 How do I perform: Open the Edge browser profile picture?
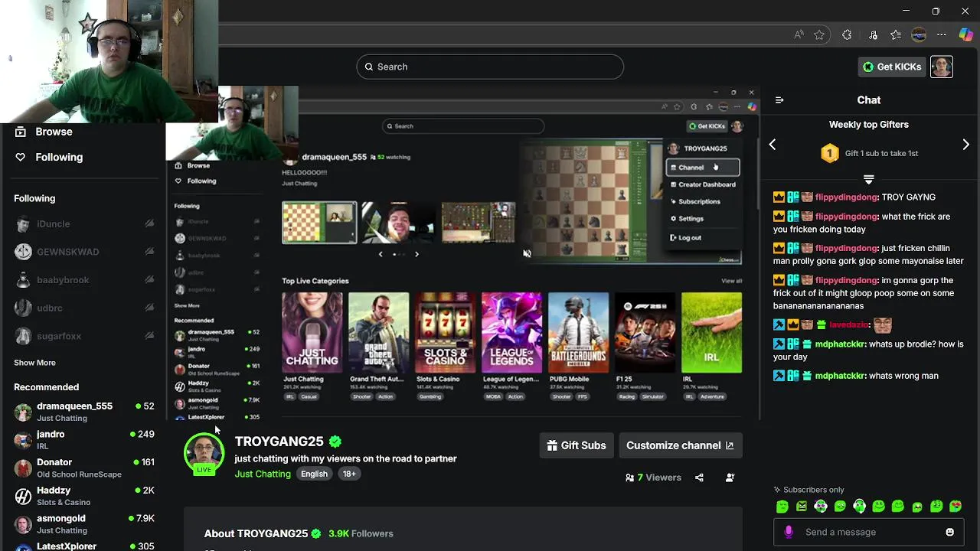tap(919, 34)
